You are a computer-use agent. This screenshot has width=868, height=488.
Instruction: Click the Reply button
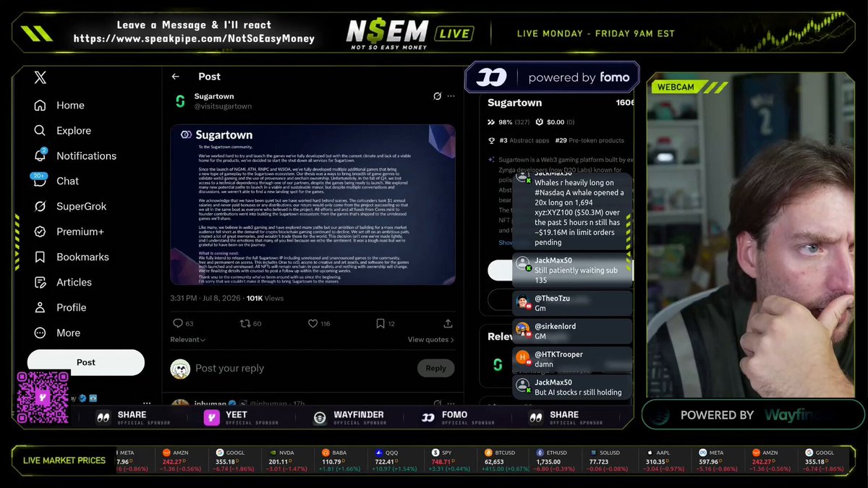(435, 368)
